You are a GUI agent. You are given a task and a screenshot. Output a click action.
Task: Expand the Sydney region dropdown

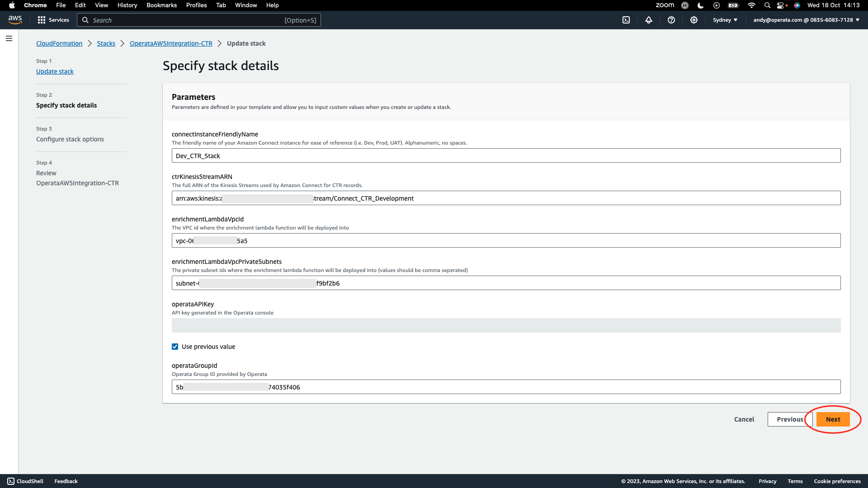(725, 20)
